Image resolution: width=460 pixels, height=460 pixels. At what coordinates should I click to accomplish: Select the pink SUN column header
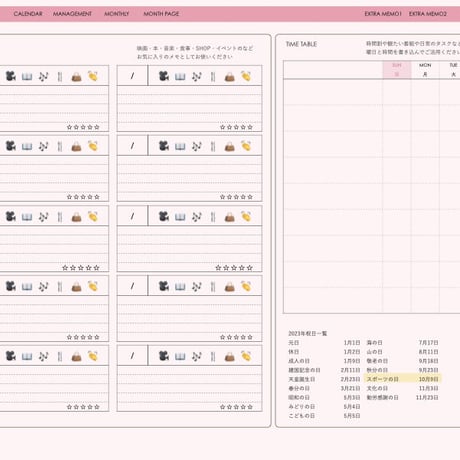click(397, 70)
